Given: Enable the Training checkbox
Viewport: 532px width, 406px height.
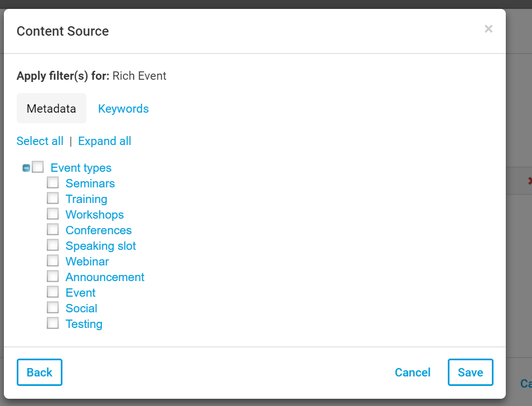Looking at the screenshot, I should 53,199.
